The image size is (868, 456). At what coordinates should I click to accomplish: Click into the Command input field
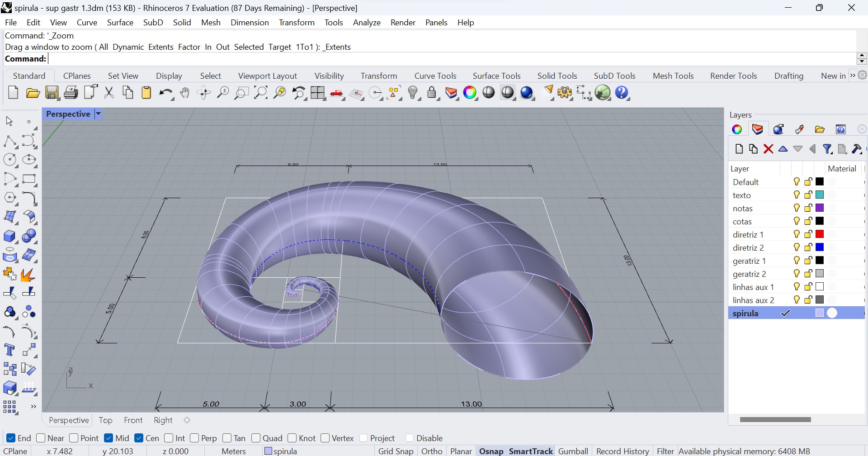451,59
